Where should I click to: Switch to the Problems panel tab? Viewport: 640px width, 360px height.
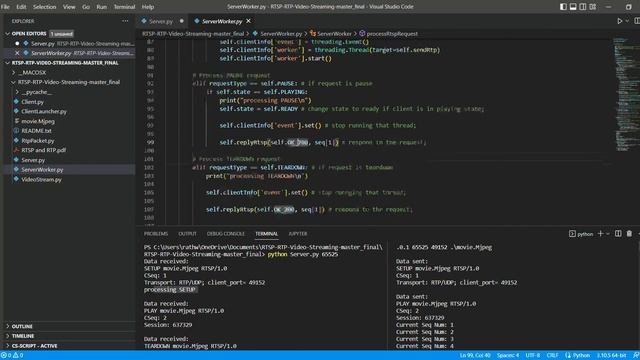(156, 234)
